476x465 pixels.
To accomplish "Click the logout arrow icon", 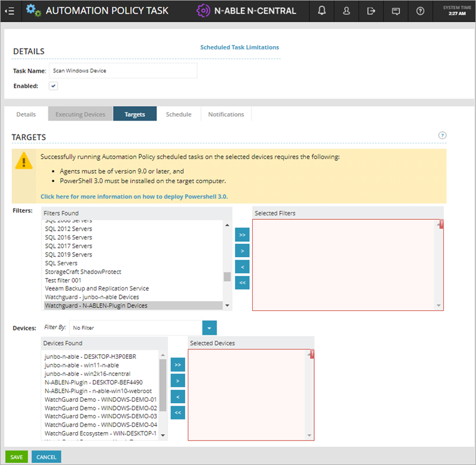I will point(371,11).
